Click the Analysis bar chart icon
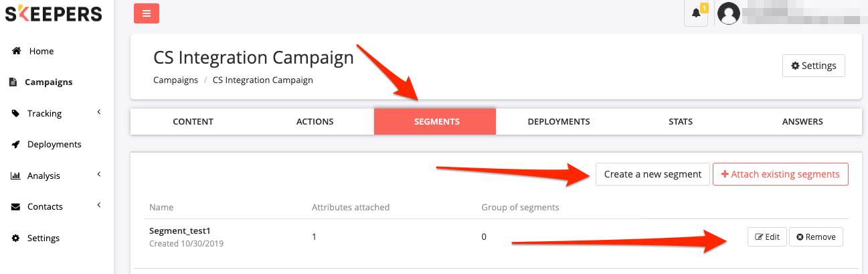This screenshot has height=274, width=868. pos(16,176)
